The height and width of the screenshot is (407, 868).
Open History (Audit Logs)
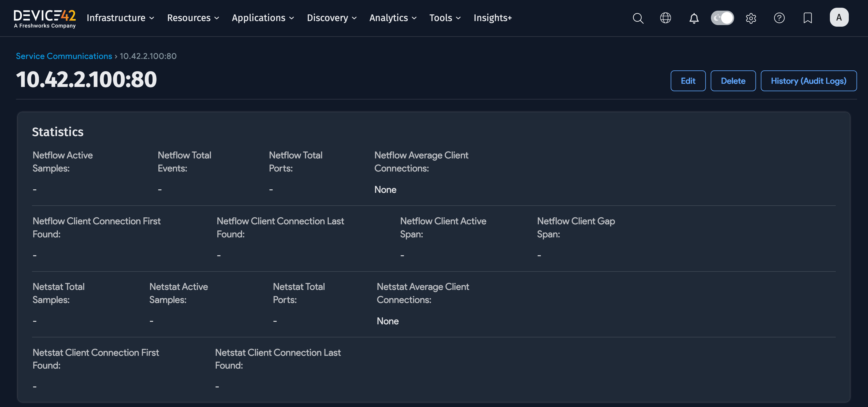point(808,81)
